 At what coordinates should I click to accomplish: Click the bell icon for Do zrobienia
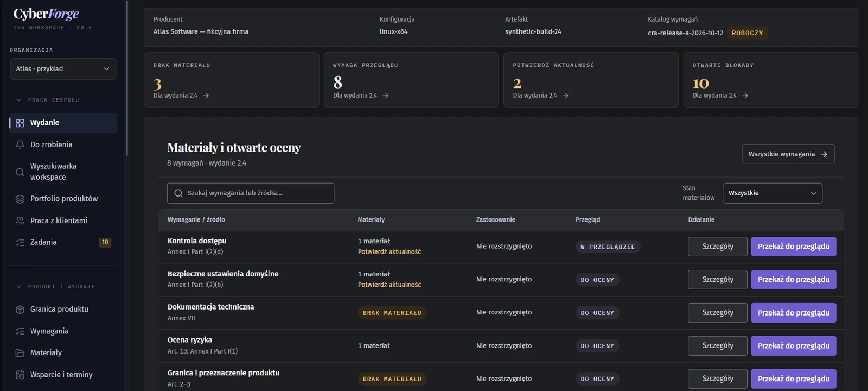(x=20, y=145)
